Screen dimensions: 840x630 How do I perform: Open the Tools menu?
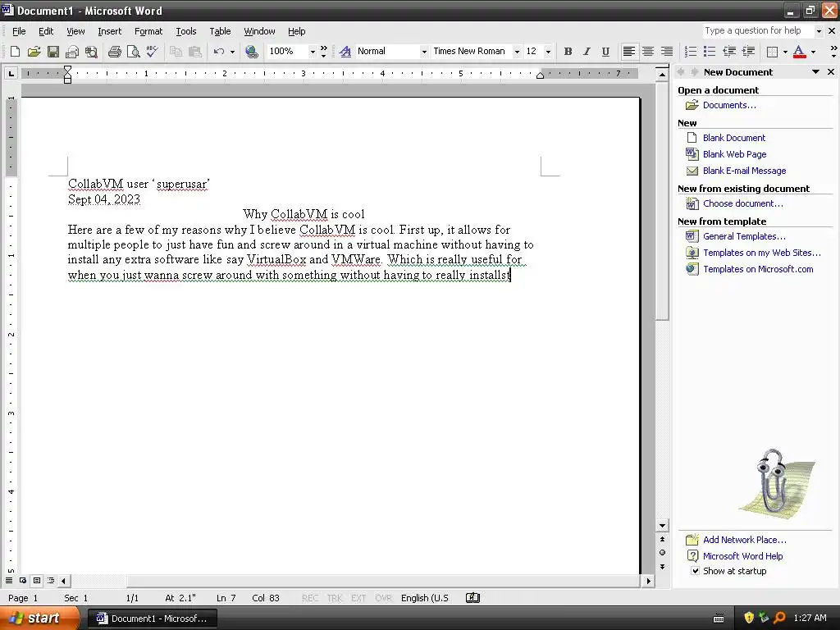tap(186, 31)
